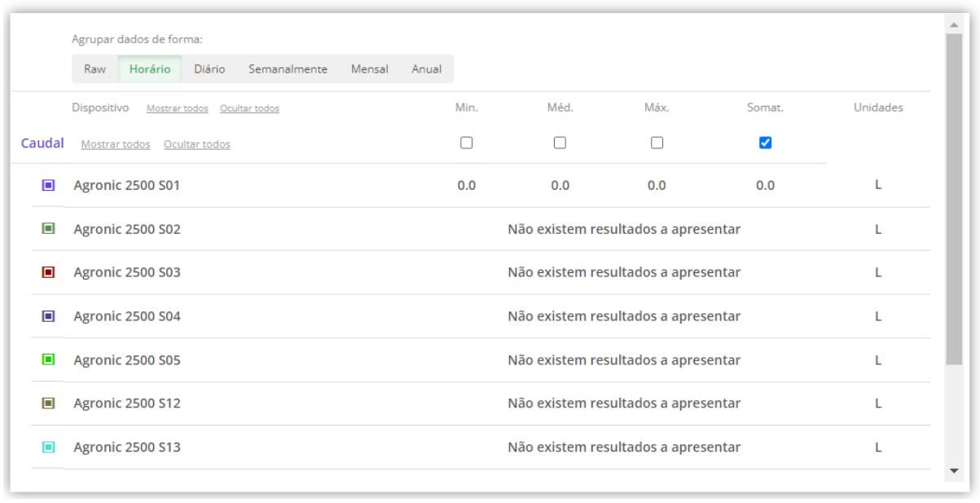Click the Máx. column header
This screenshot has height=503, width=980.
click(657, 108)
